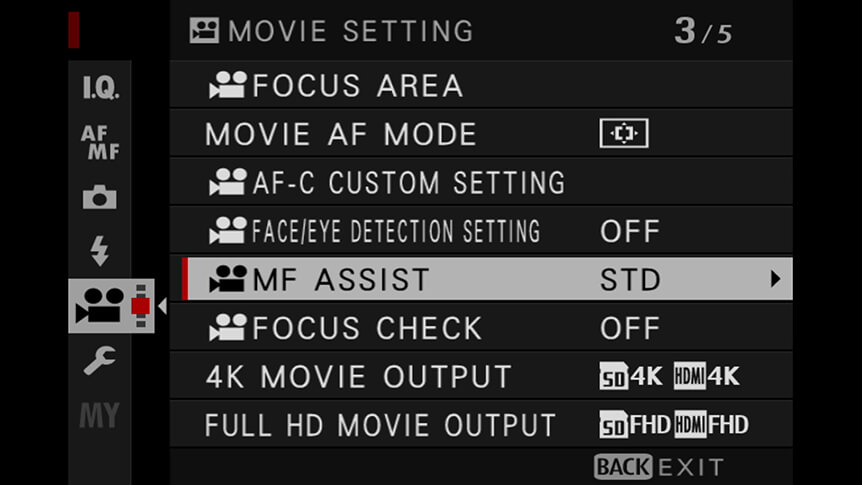Click the 3/5 page number indicator
The width and height of the screenshot is (862, 485).
click(703, 32)
